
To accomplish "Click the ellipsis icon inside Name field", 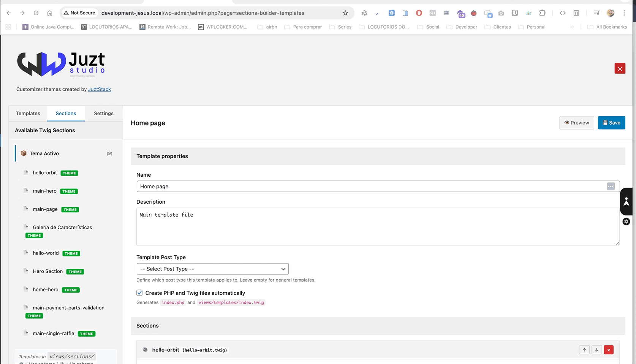I will 611,186.
